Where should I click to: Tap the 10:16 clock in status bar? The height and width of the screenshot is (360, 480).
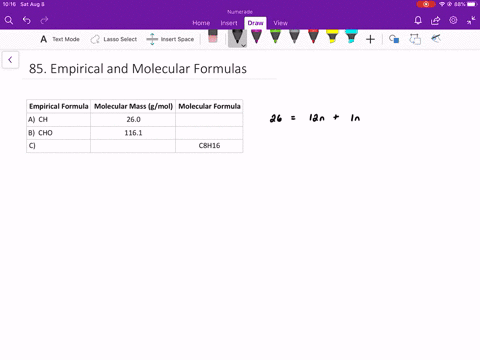coord(9,4)
